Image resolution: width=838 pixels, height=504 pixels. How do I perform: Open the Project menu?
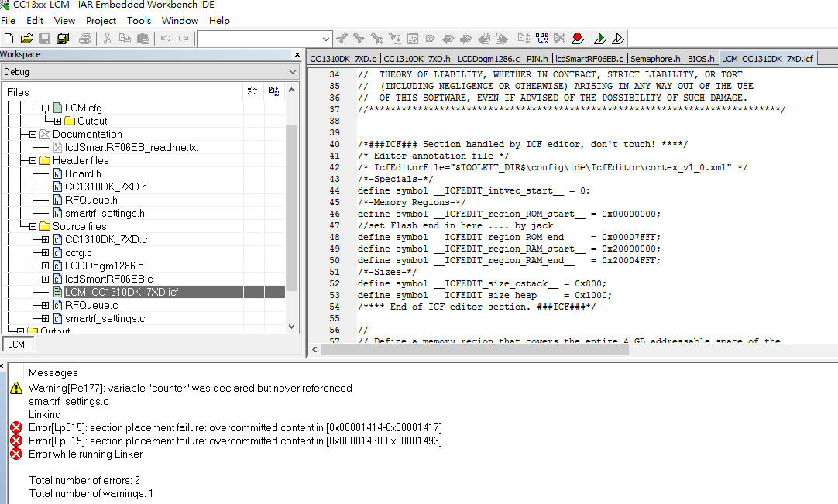coord(101,20)
